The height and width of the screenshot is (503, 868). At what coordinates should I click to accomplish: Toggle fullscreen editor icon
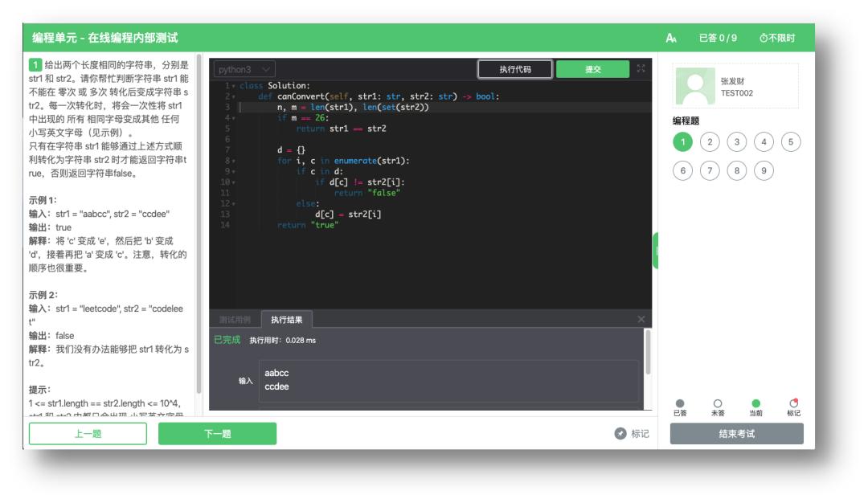coord(641,68)
